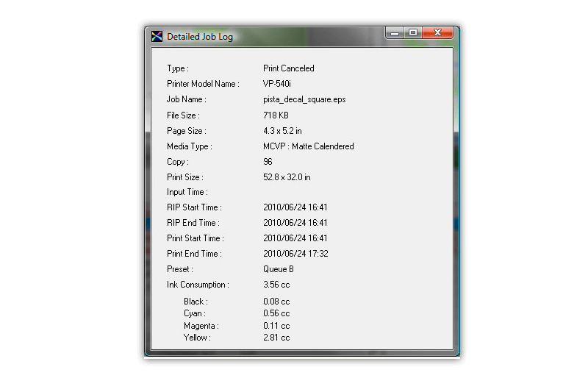Screen dimensions: 588x392
Task: Click the Detailed Job Log title text
Action: (199, 37)
